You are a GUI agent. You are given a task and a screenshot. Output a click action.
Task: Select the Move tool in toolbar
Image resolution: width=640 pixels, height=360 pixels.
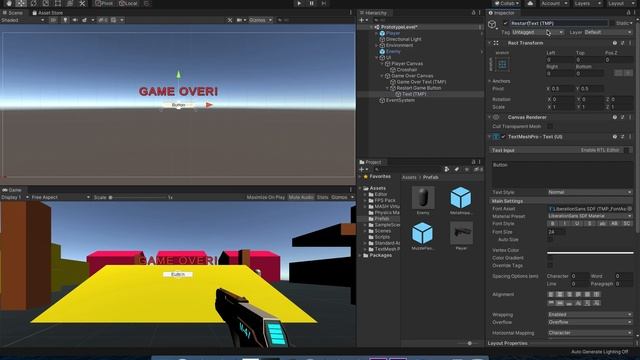pos(21,3)
